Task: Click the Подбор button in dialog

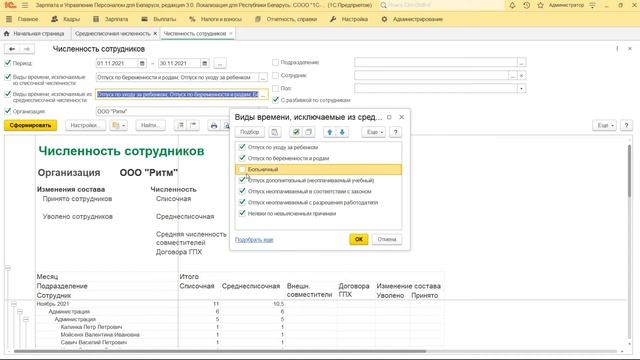Action: click(x=249, y=132)
